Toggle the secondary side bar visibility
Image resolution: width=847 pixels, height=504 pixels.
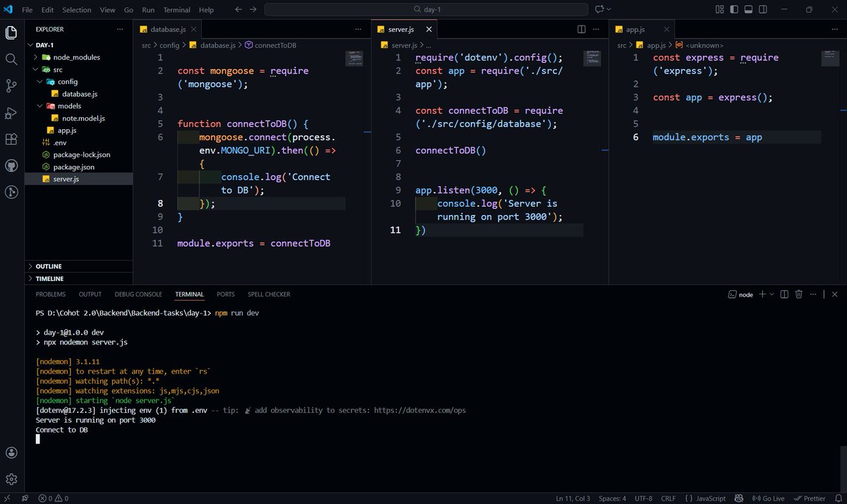764,10
